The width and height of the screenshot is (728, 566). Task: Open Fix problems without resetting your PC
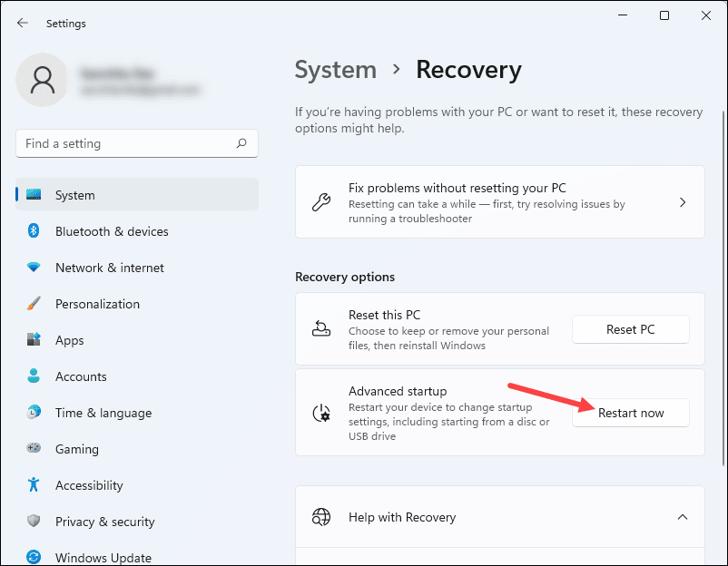(500, 202)
